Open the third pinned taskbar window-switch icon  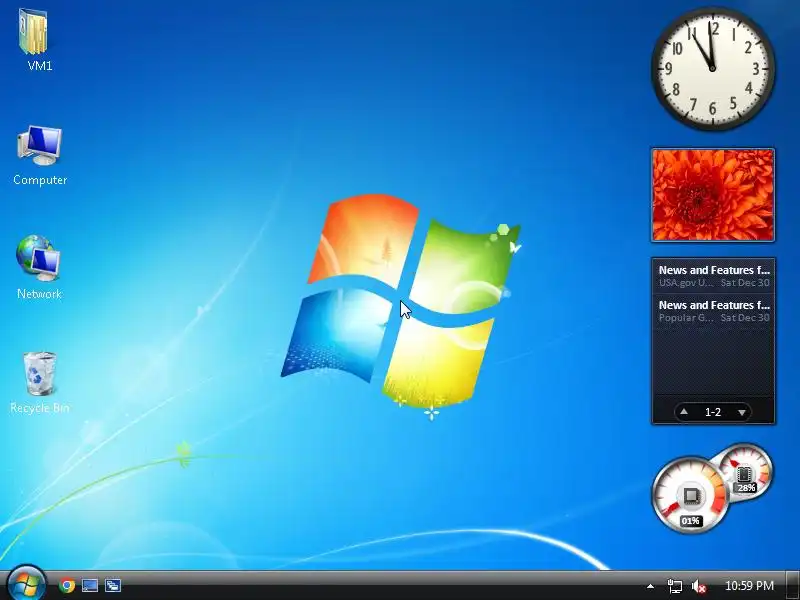coord(113,585)
